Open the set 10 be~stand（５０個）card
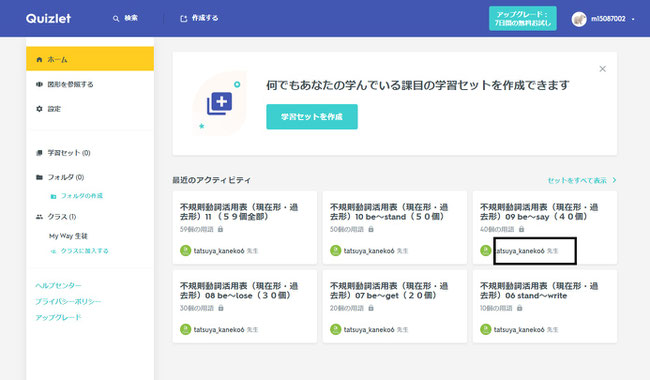The width and height of the screenshot is (650, 380). click(395, 228)
